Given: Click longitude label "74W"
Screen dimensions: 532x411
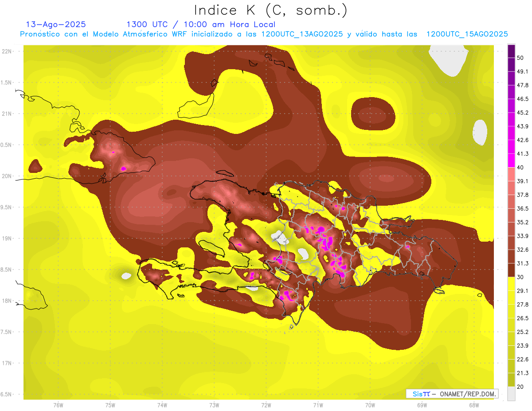Looking at the screenshot, I should click(162, 405).
